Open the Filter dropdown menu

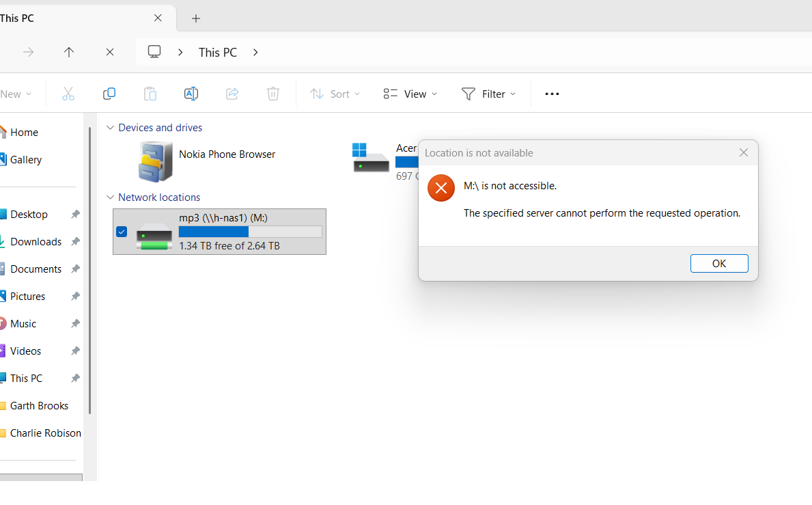[x=489, y=94]
